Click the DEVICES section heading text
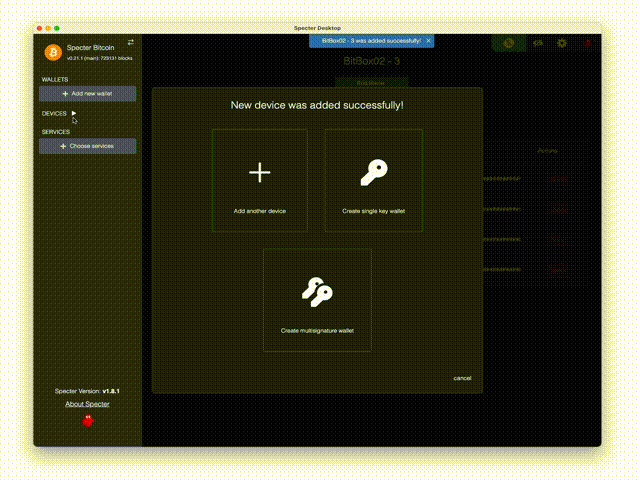This screenshot has height=480, width=640. tap(54, 113)
